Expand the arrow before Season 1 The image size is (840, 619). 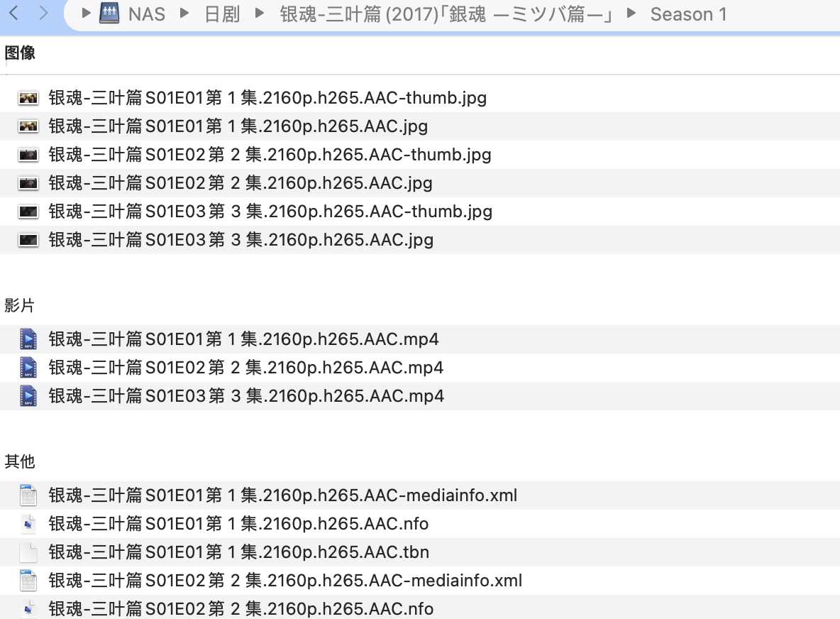(631, 13)
